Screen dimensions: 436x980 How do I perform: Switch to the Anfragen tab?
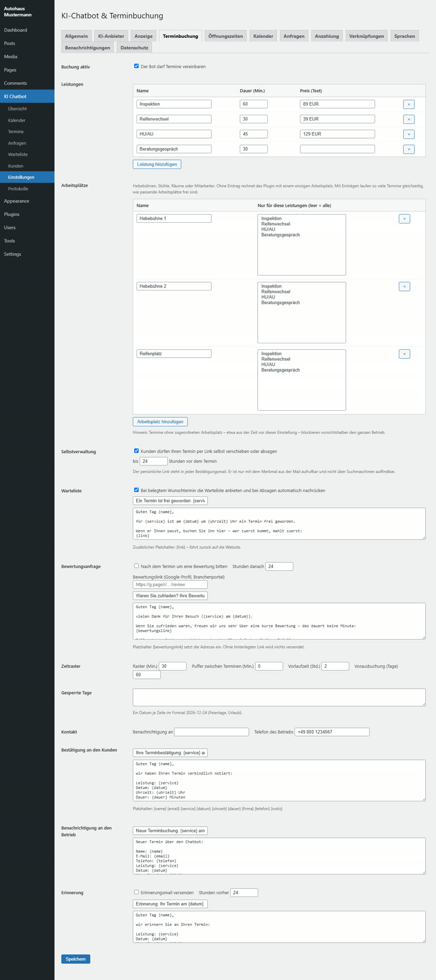click(294, 36)
